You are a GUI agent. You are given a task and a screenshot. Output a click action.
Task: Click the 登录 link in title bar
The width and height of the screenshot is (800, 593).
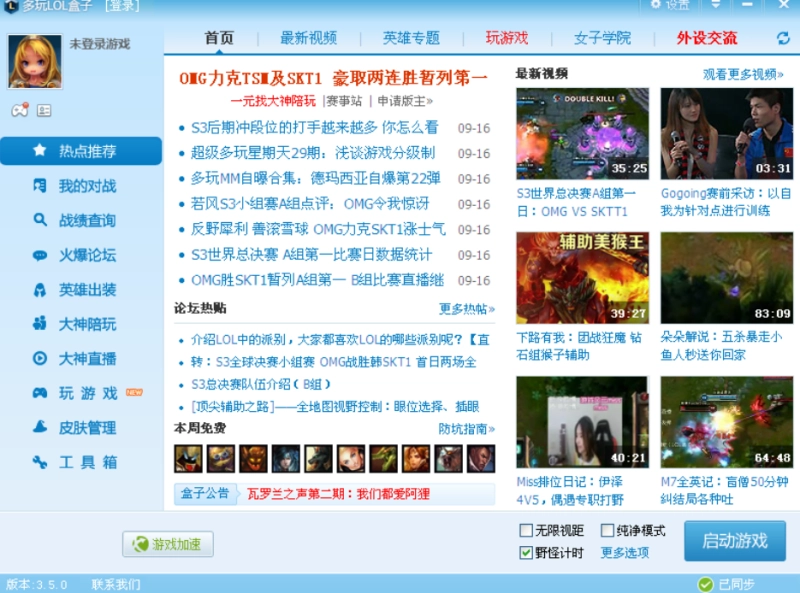[x=122, y=6]
